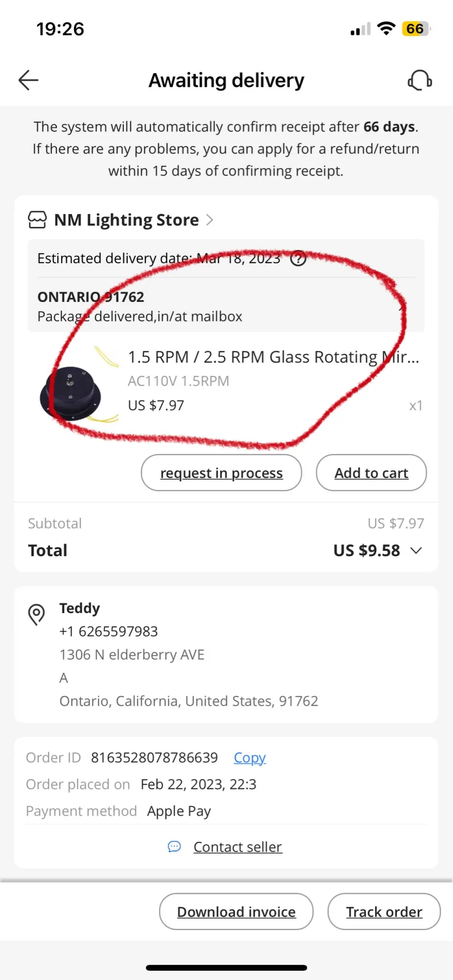Tap the battery indicator showing 66

(415, 29)
